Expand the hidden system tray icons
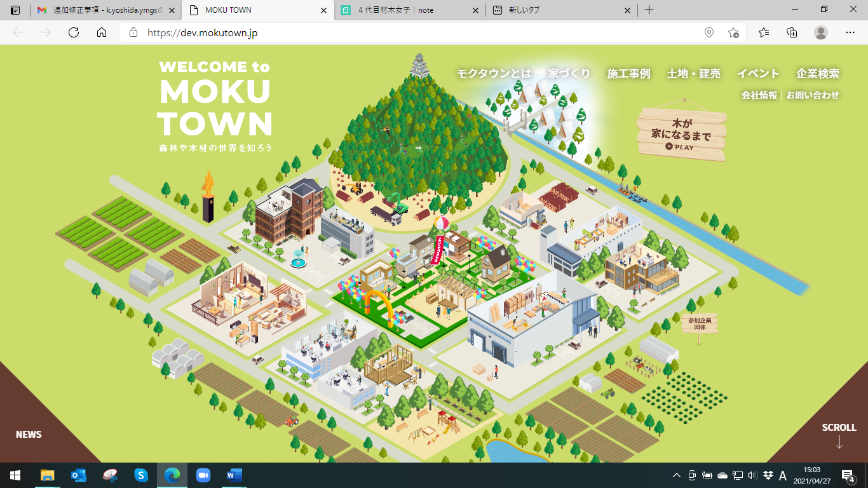The width and height of the screenshot is (868, 488). click(677, 475)
